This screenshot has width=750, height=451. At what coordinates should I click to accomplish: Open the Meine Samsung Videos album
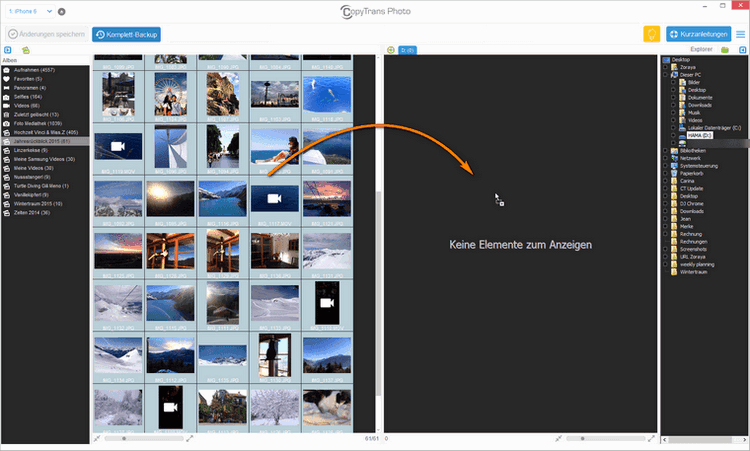pos(45,159)
